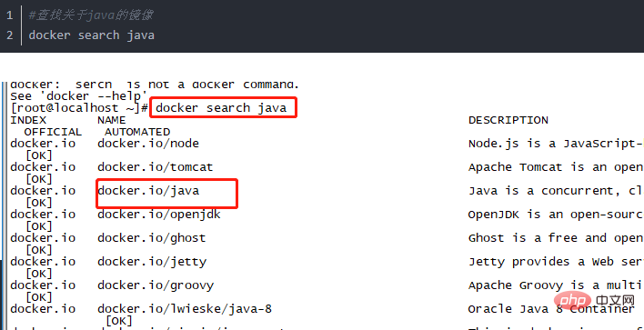This screenshot has height=330, width=644.
Task: Click the [OK] under docker.io/openjdk row
Action: pos(39,226)
